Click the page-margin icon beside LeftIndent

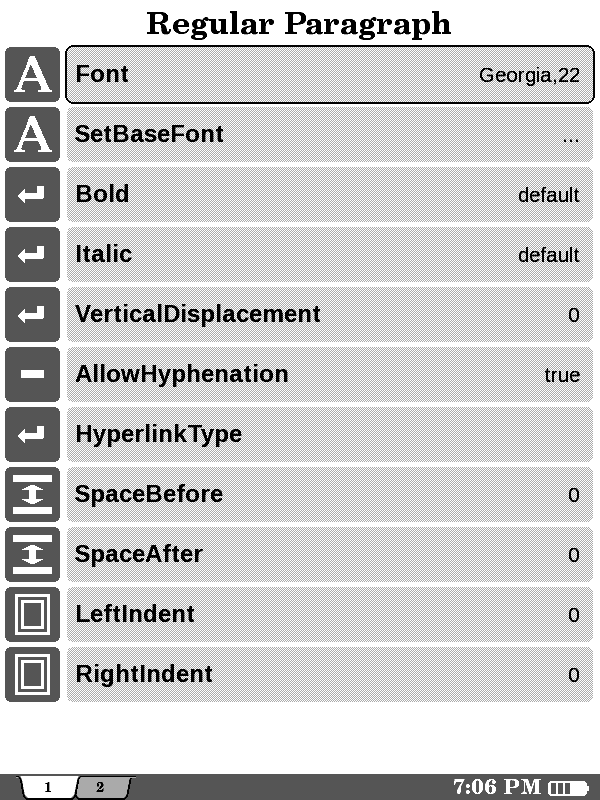32,615
